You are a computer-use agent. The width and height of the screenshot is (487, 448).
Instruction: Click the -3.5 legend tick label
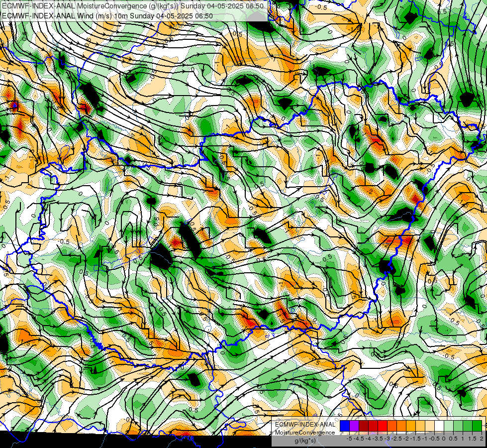point(378,439)
